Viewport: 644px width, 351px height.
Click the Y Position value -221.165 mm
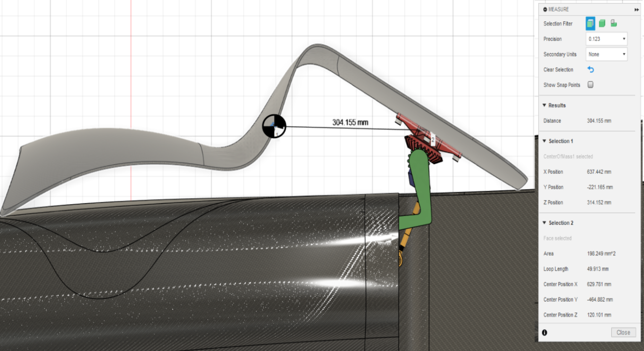[600, 187]
